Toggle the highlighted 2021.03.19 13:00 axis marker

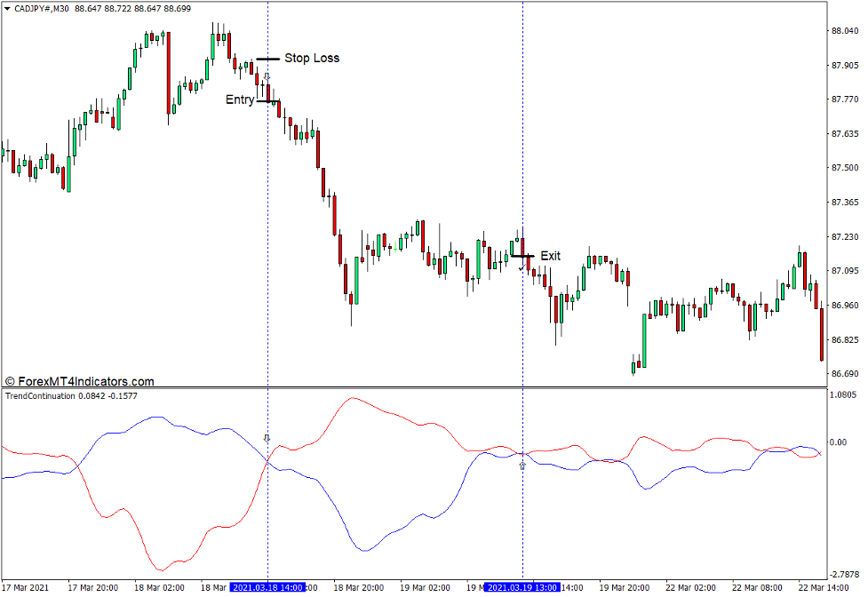523,586
